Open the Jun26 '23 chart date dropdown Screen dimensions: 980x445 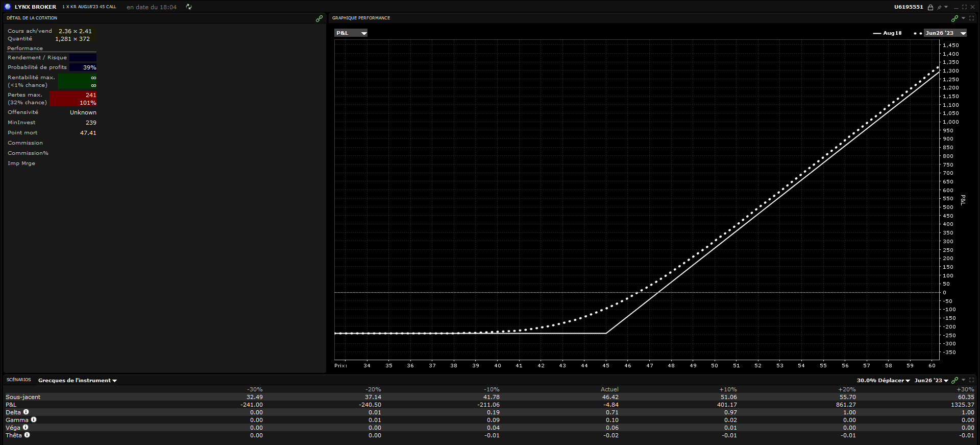click(x=945, y=33)
